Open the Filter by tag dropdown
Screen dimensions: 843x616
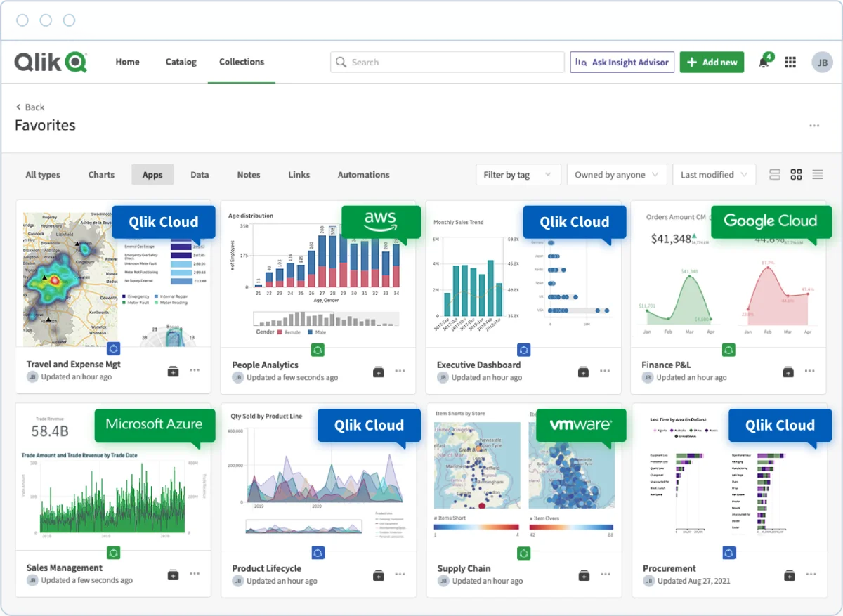tap(518, 174)
